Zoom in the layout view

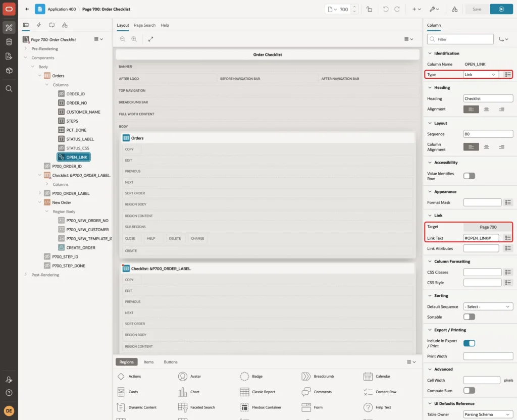click(x=134, y=39)
